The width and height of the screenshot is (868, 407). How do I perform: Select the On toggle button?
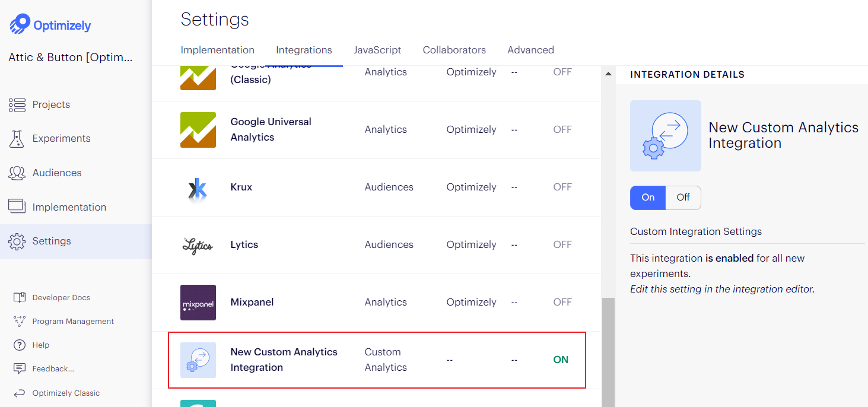[x=648, y=198]
